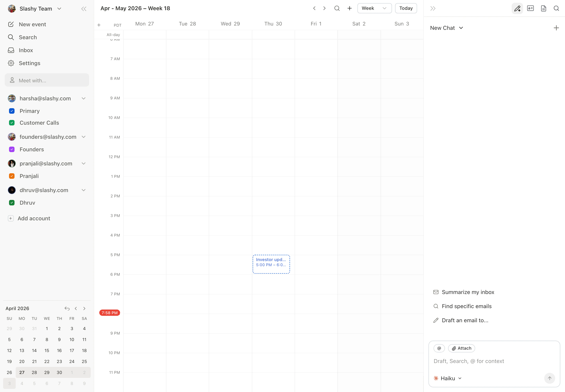Click the @ mention button in chat

click(x=439, y=348)
